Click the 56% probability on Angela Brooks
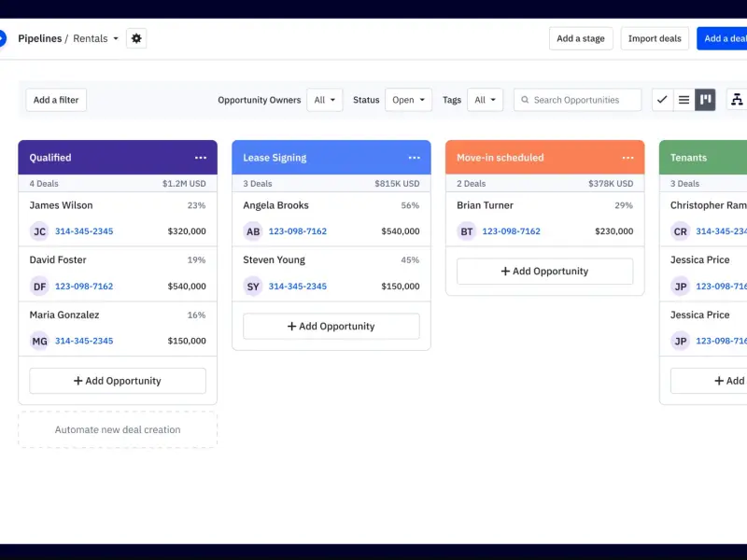Screen dimensions: 747x560 click(410, 205)
